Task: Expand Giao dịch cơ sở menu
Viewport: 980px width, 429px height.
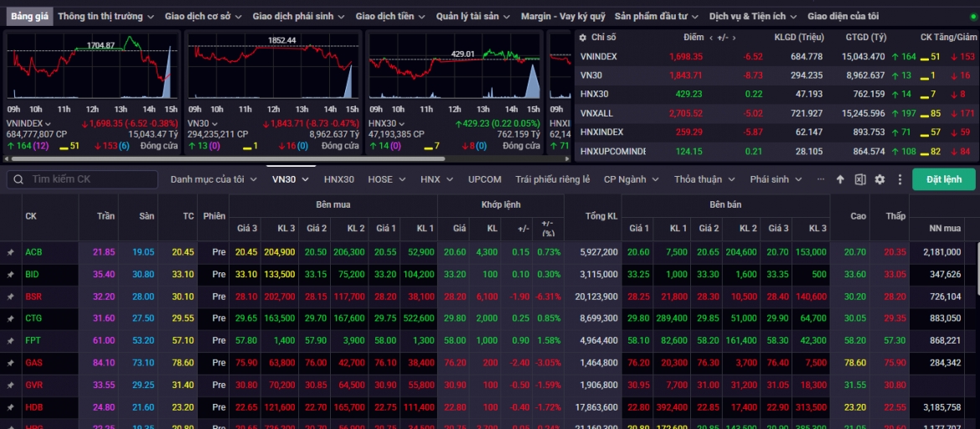Action: tap(204, 16)
